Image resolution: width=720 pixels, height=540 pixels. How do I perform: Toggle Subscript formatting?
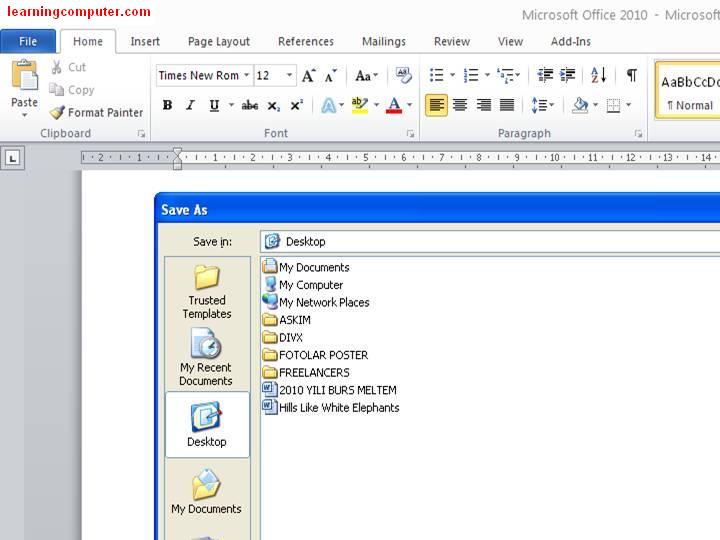pos(273,106)
